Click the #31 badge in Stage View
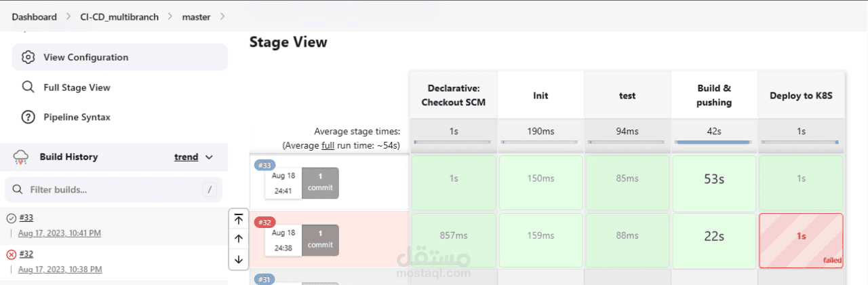This screenshot has height=285, width=868. 264,279
